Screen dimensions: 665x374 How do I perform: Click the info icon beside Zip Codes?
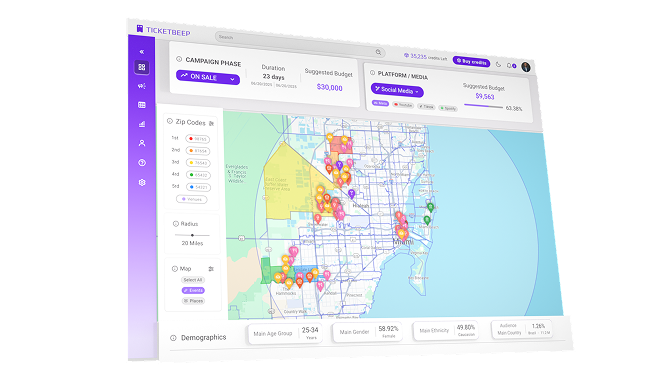(170, 121)
